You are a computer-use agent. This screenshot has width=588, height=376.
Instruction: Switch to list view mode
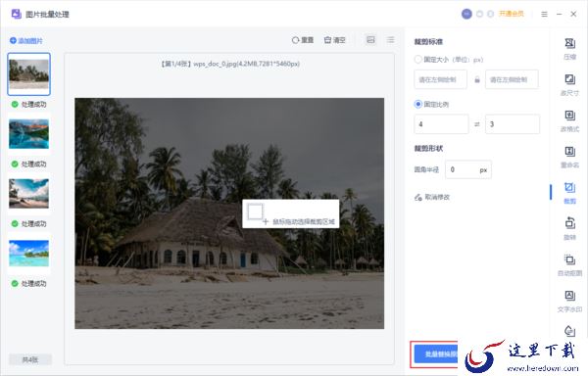pyautogui.click(x=390, y=40)
